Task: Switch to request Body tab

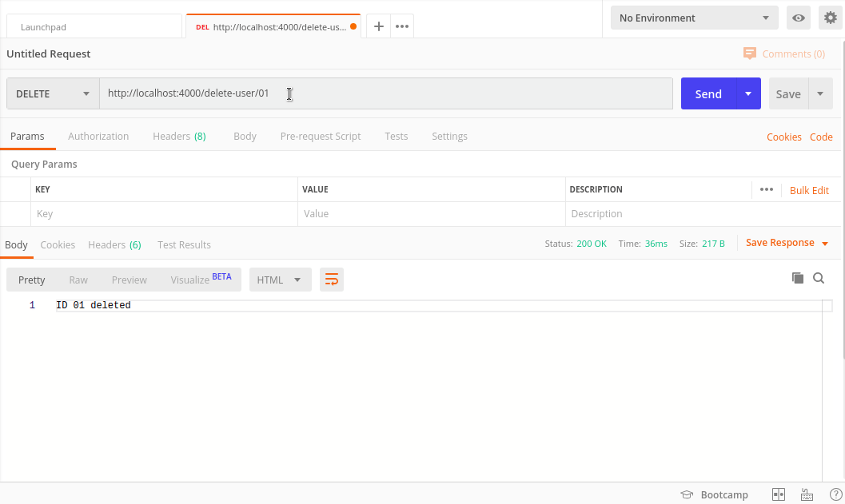Action: pyautogui.click(x=245, y=137)
